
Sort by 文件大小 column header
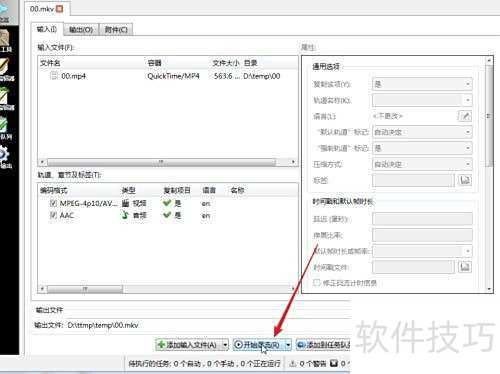[226, 63]
